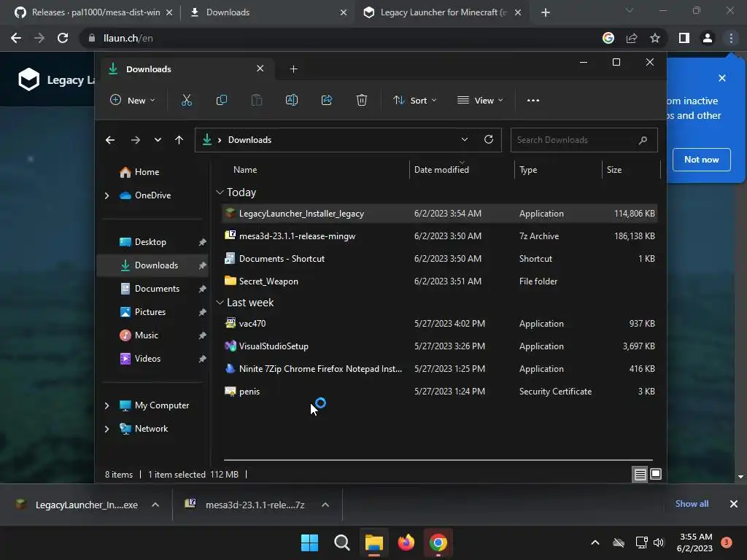This screenshot has width=747, height=560.
Task: Sort by Name column header
Action: click(245, 170)
